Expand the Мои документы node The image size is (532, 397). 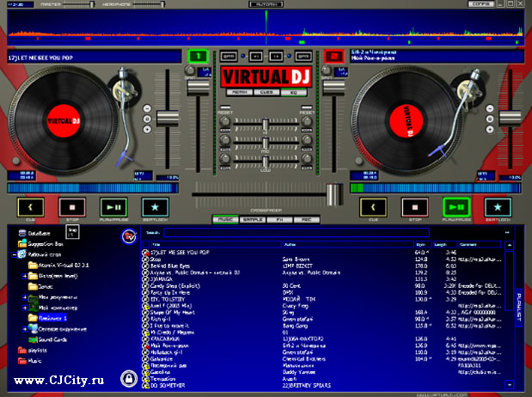pos(25,297)
